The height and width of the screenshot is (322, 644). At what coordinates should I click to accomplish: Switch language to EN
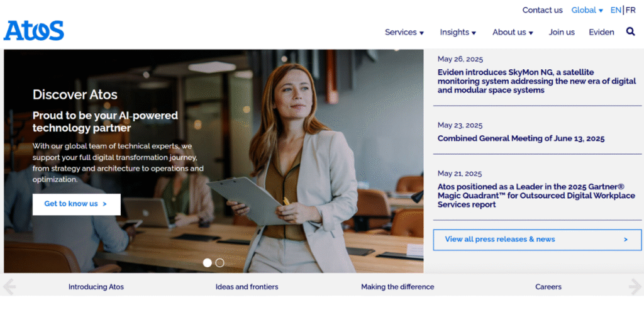616,10
